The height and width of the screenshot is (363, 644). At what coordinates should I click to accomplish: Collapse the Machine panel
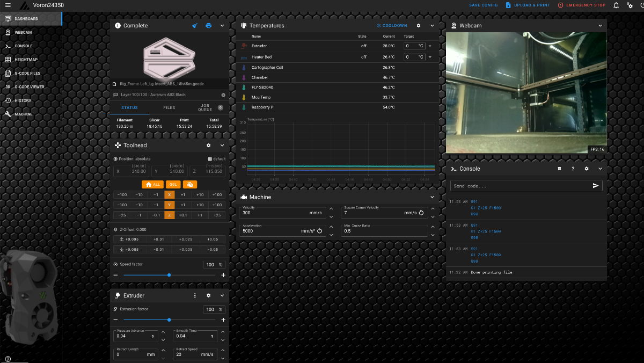click(x=432, y=197)
